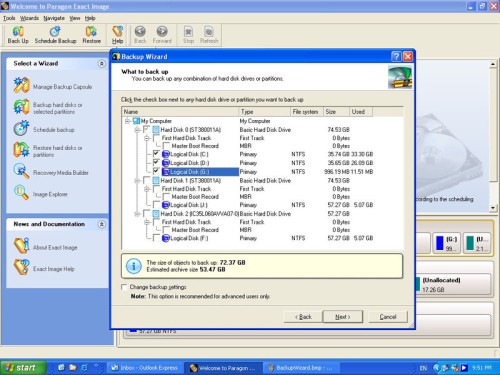The width and height of the screenshot is (500, 375).
Task: Toggle the Hard Disk 0 checkbox
Action: point(146,129)
